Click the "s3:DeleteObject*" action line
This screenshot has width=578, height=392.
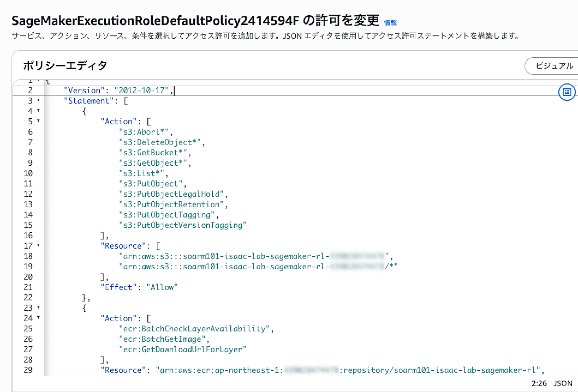click(x=162, y=142)
